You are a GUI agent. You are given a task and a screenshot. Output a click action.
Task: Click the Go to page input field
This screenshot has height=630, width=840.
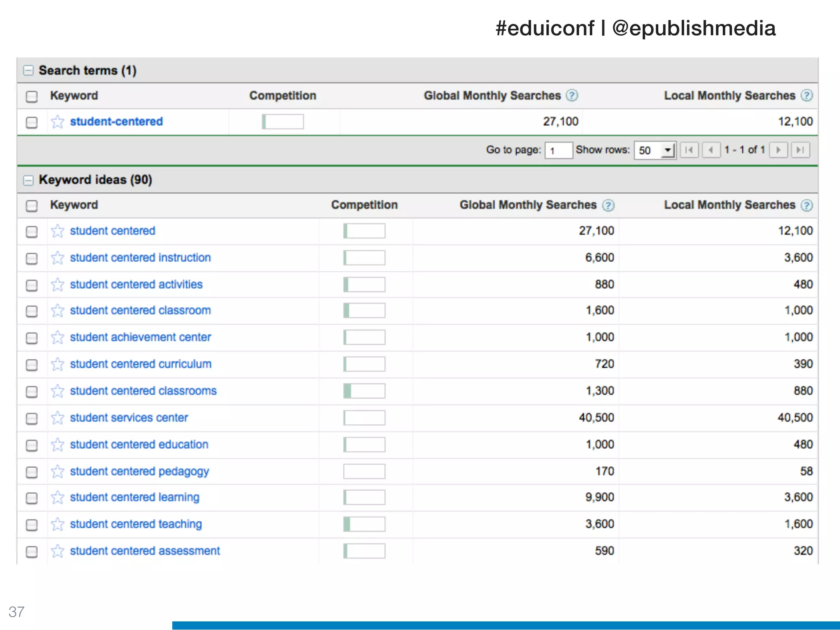pyautogui.click(x=558, y=151)
